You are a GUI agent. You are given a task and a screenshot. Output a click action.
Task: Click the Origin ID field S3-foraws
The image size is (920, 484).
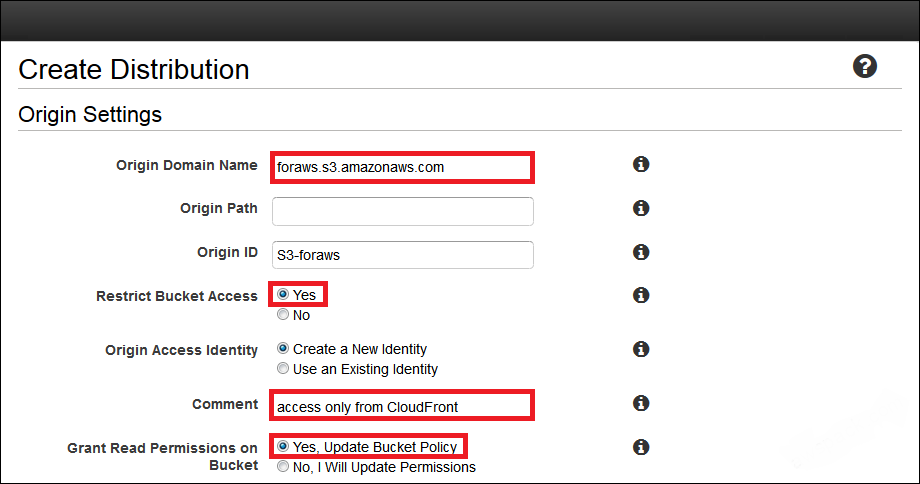(402, 255)
